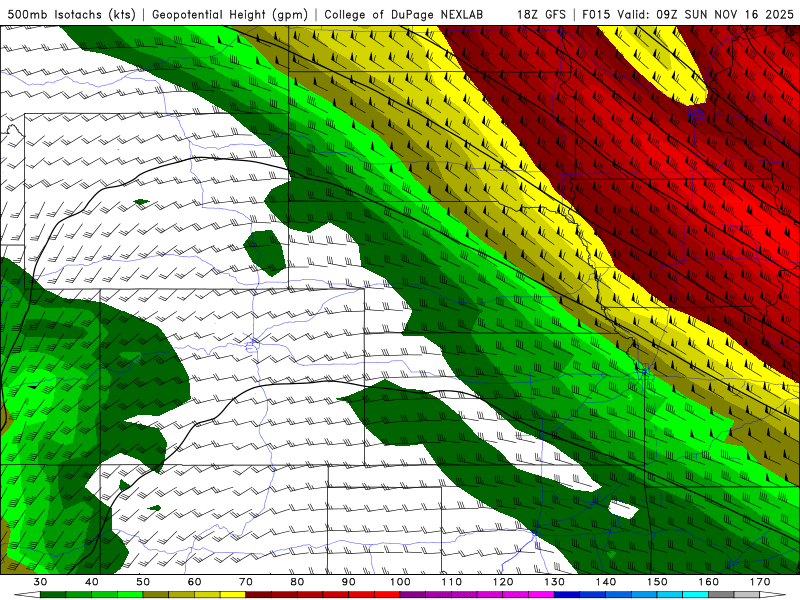Pick the dark maroon colorbar swatch starting at 70
The height and width of the screenshot is (600, 800).
click(x=259, y=594)
